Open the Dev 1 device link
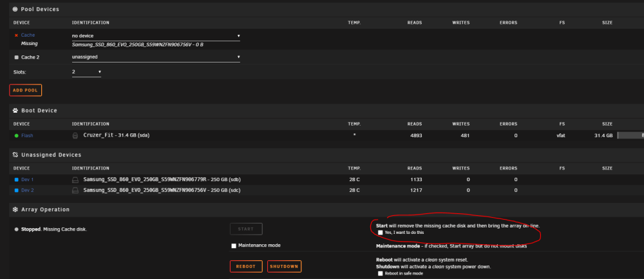Viewport: 644px width, 279px height. coord(28,180)
